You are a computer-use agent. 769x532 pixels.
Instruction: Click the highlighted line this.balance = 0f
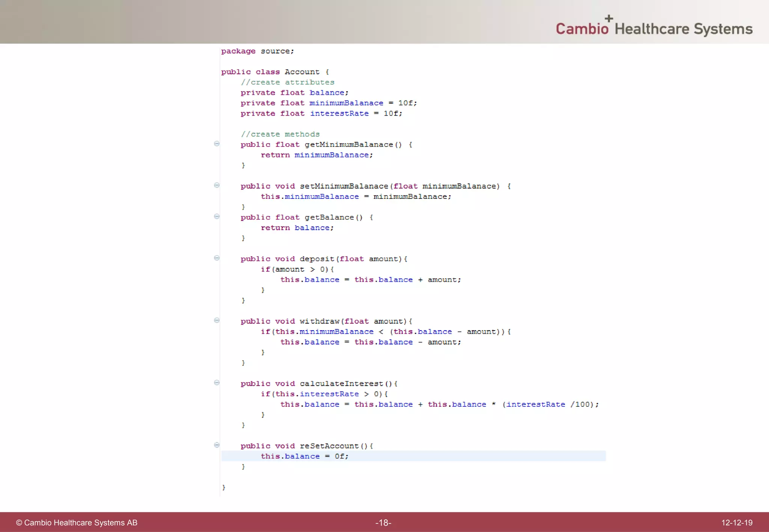[305, 456]
